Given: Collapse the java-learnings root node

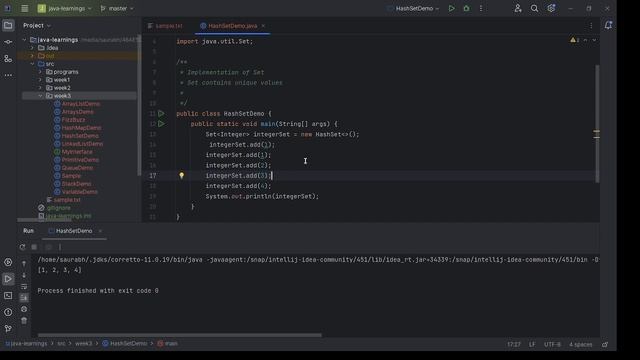Looking at the screenshot, I should [x=24, y=40].
